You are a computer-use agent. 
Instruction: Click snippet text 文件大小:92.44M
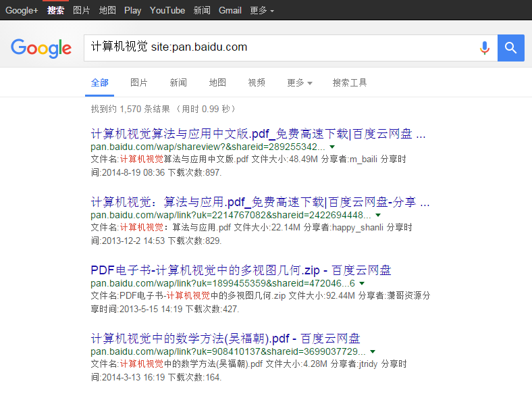pos(321,295)
